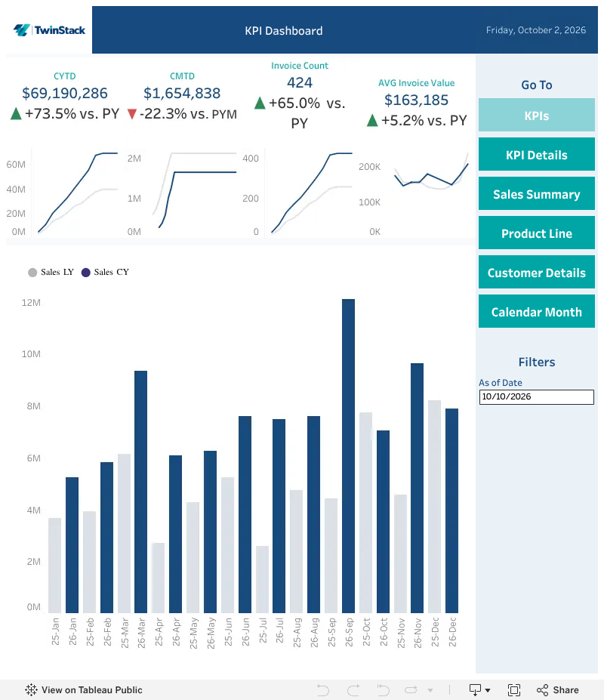Enter full screen mode icon
The width and height of the screenshot is (604, 700).
514,690
